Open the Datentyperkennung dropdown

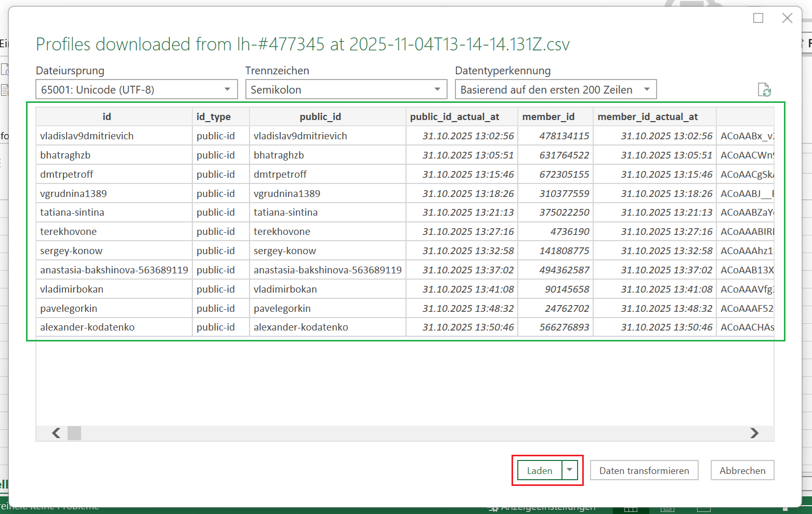coord(555,89)
